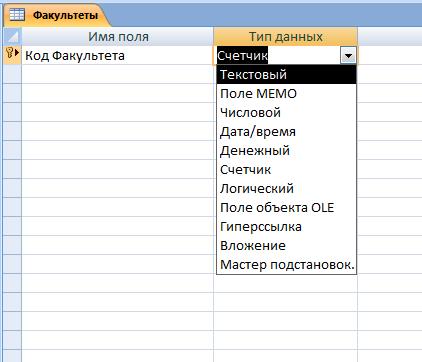Click the select-all corner triangle
This screenshot has height=362, width=422.
(x=13, y=36)
